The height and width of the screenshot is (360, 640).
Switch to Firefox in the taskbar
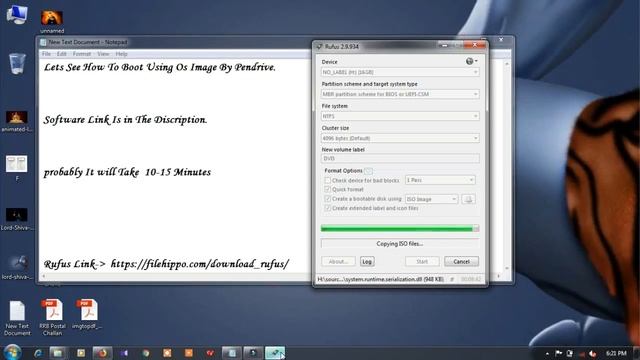point(102,353)
